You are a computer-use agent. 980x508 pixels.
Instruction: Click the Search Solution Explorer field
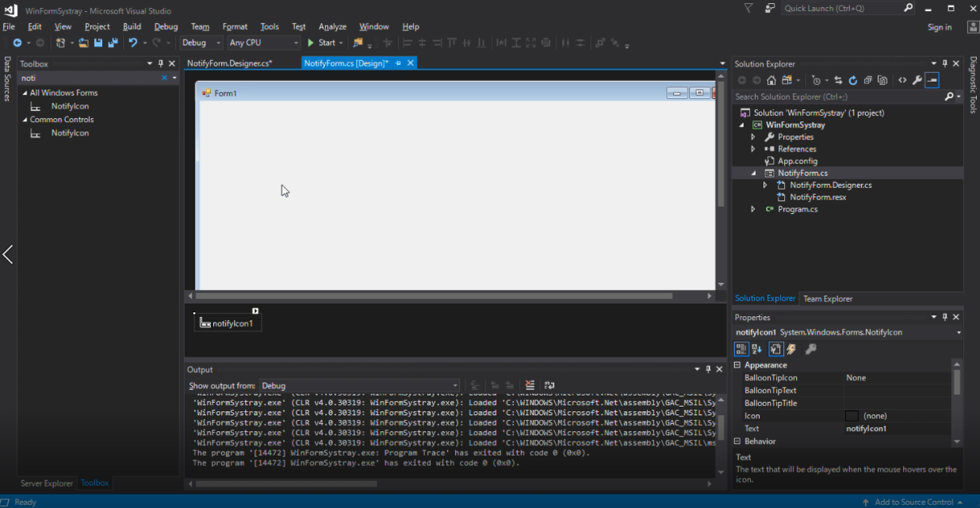tap(837, 97)
